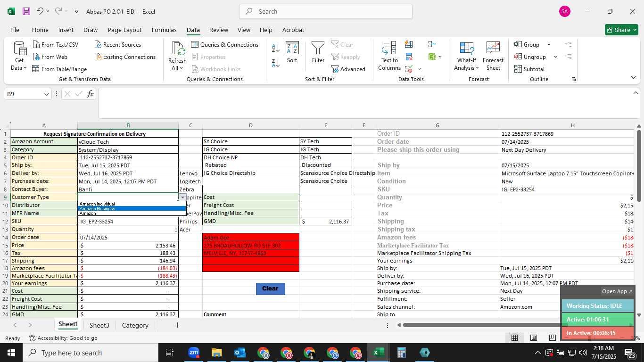Viewport: 644px width, 362px height.
Task: Open Recent Sources
Action: coord(118,44)
